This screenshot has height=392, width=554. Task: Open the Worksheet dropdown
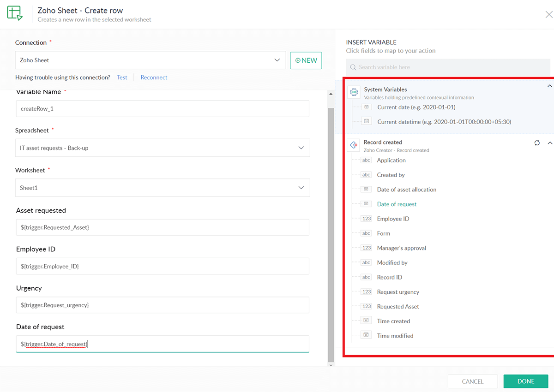[163, 188]
